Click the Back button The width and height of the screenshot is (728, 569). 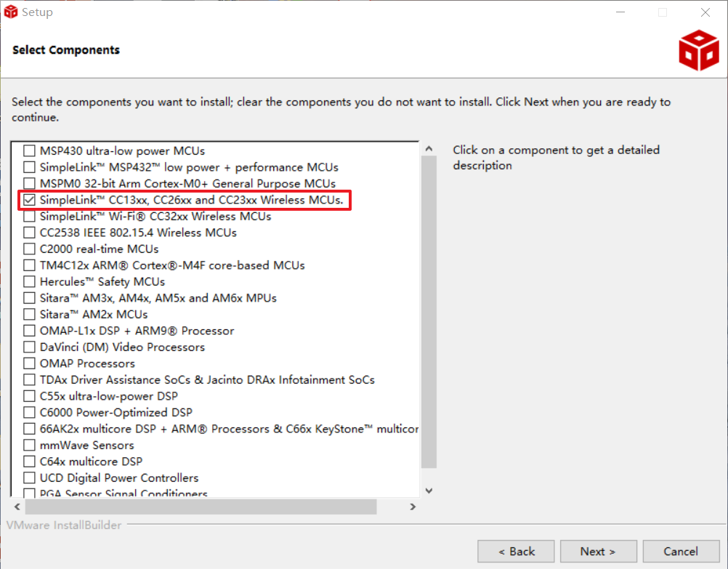pyautogui.click(x=516, y=551)
